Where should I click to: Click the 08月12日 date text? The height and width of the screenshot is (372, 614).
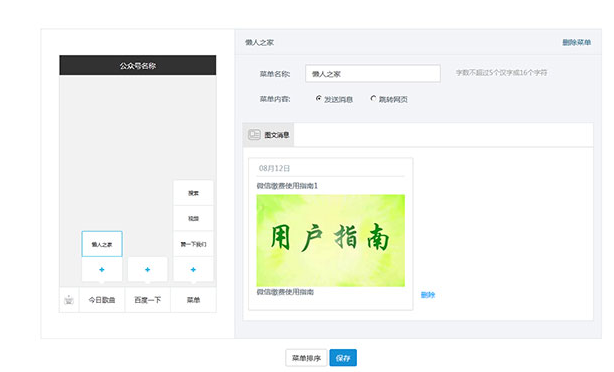(274, 168)
